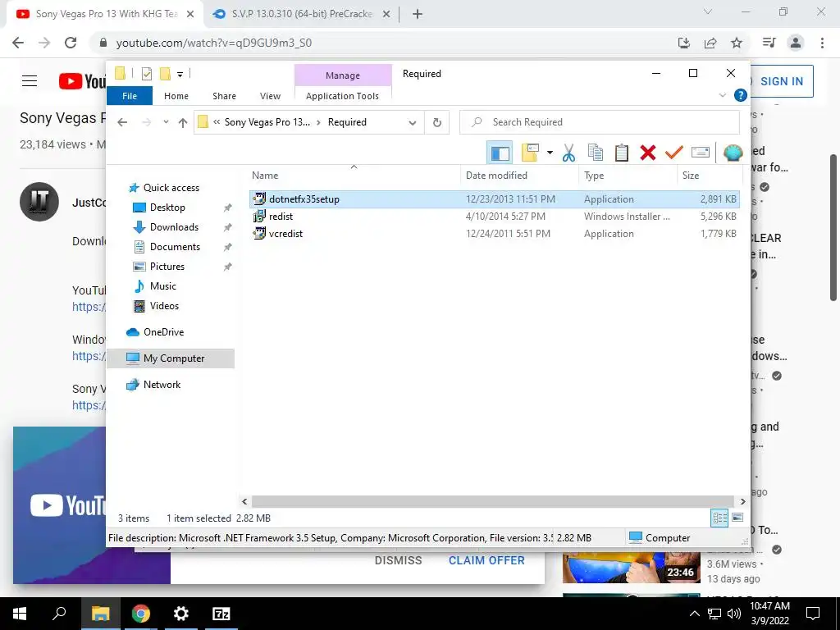Open Quick Access toolbar customize dropdown
This screenshot has height=630, width=840.
click(180, 74)
